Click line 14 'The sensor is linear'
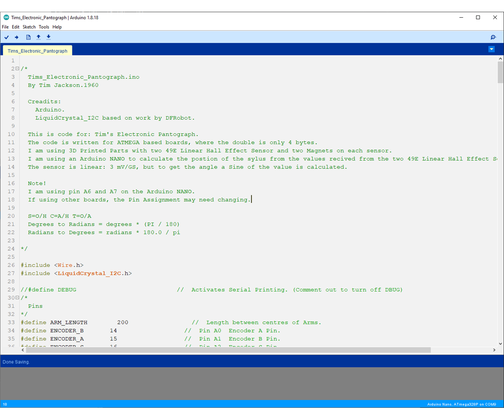504x420 pixels. 188,167
